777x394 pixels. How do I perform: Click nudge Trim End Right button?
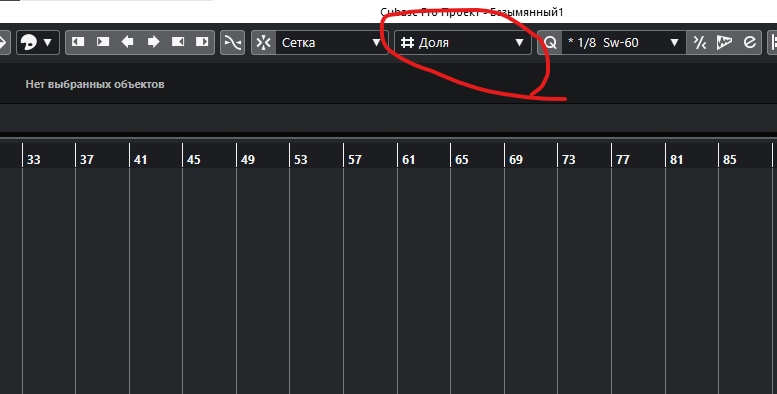[x=202, y=42]
